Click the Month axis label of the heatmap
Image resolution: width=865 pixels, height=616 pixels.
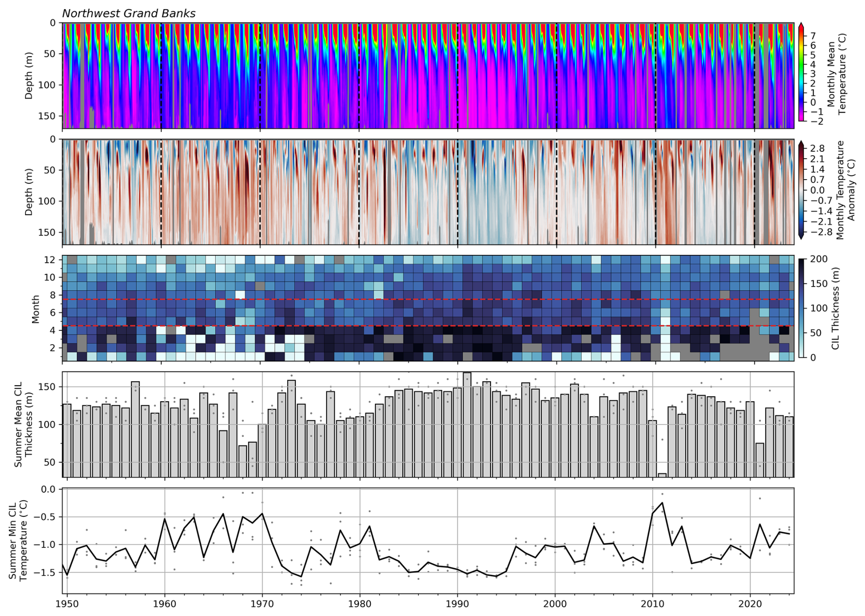[36, 309]
